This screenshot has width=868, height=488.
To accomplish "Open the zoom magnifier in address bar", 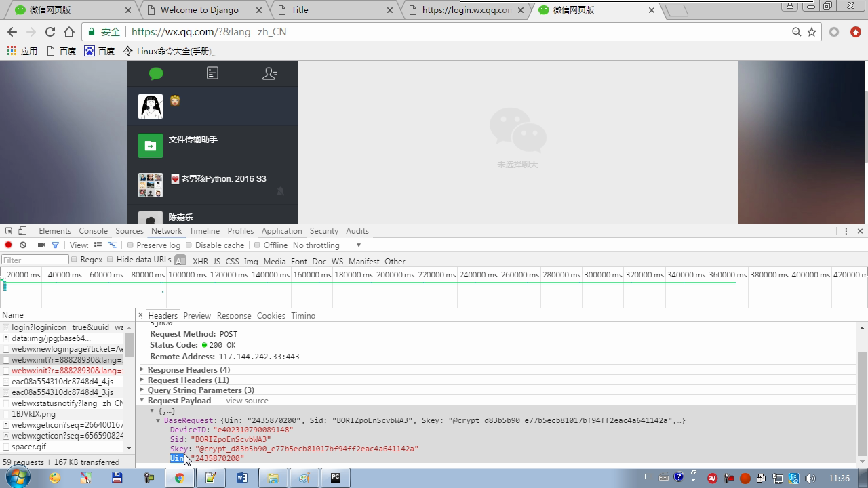I will (x=797, y=32).
